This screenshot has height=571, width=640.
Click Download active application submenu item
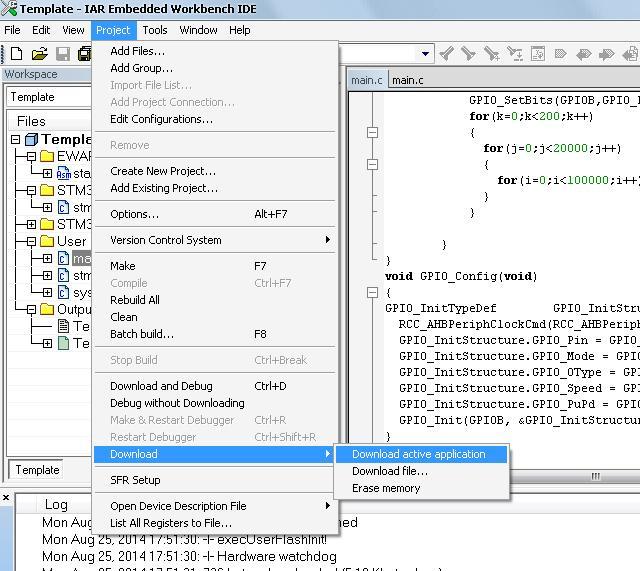pos(421,454)
